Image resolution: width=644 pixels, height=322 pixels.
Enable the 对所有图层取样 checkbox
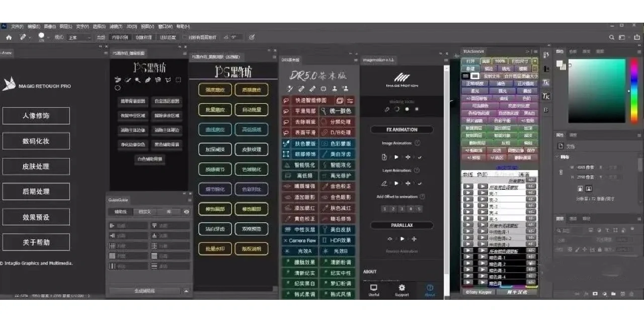click(x=185, y=37)
